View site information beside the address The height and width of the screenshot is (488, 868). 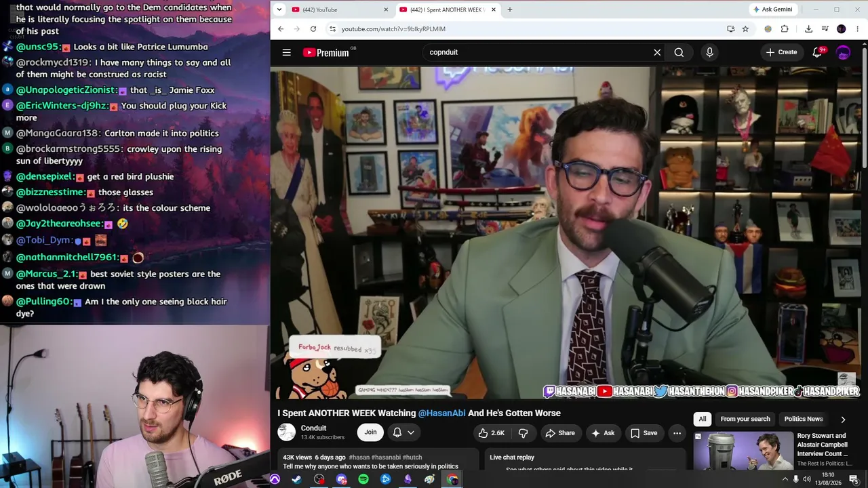click(x=332, y=28)
